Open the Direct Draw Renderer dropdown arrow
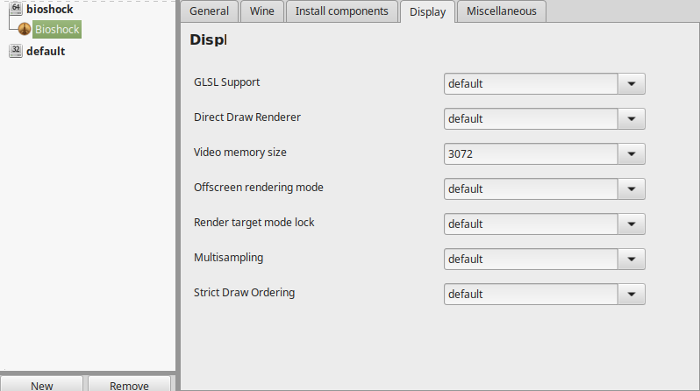 tap(631, 119)
